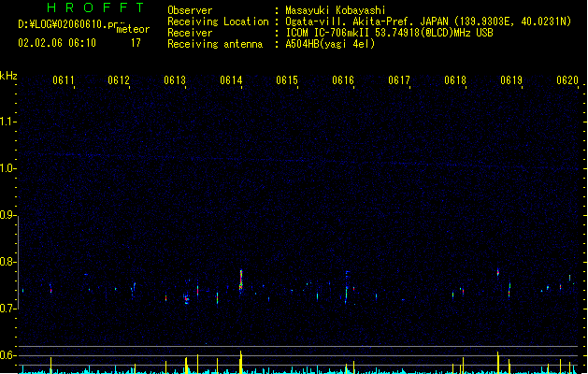Click the Observer label

coord(190,10)
